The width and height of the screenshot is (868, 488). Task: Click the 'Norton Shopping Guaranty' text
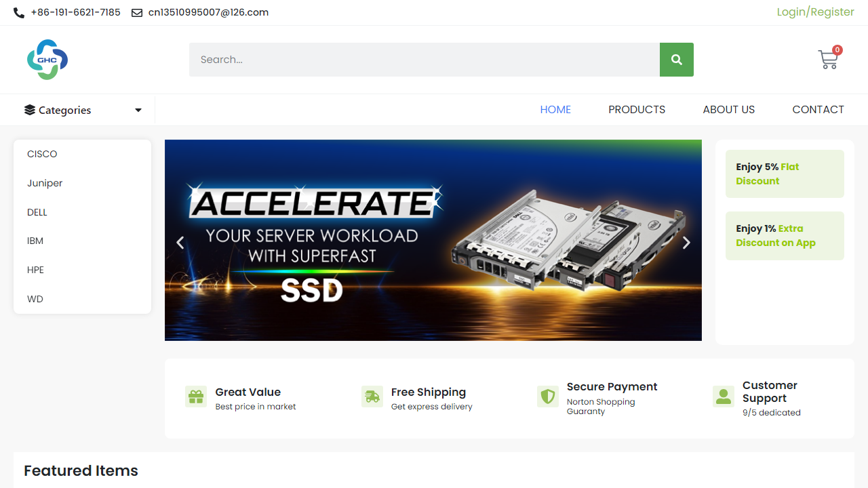click(x=601, y=407)
